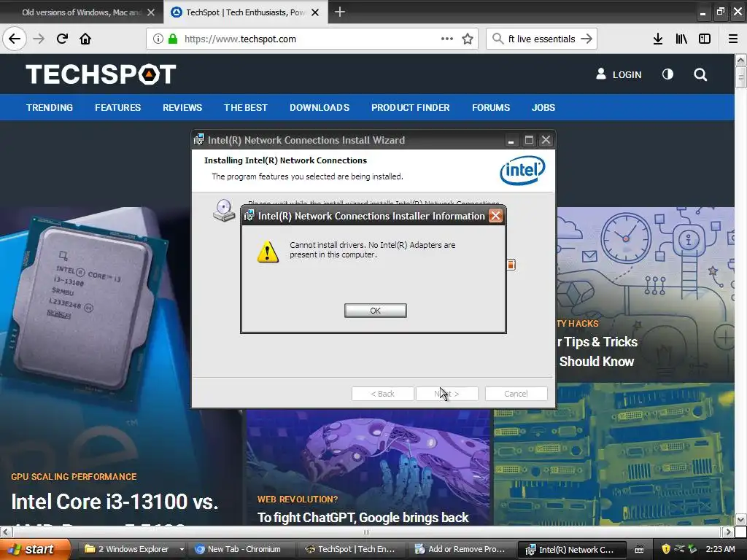747x560 pixels.
Task: Open the FEATURES menu item
Action: click(117, 108)
